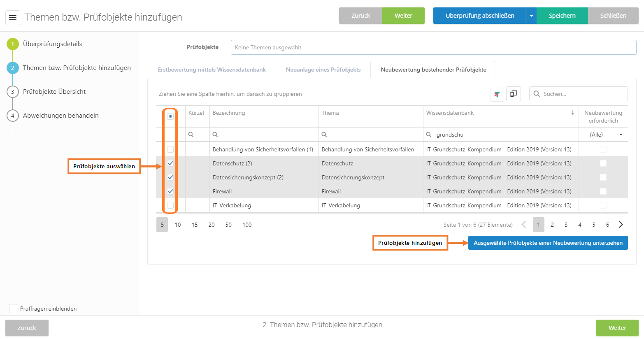This screenshot has width=644, height=339.
Task: Open the Prüfobjekte selection field
Action: [433, 47]
